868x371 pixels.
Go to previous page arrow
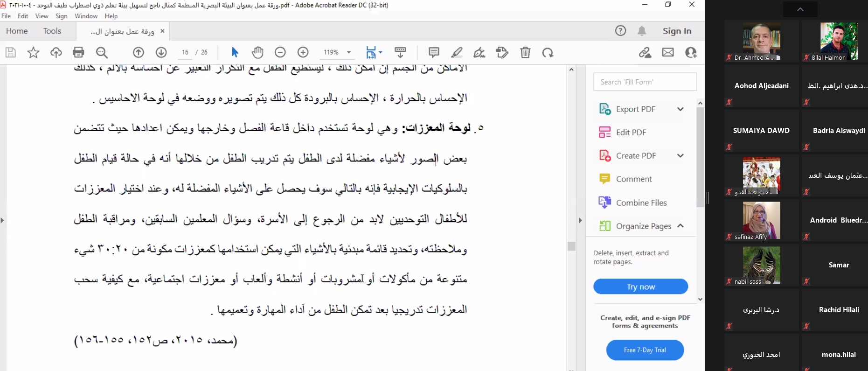139,52
